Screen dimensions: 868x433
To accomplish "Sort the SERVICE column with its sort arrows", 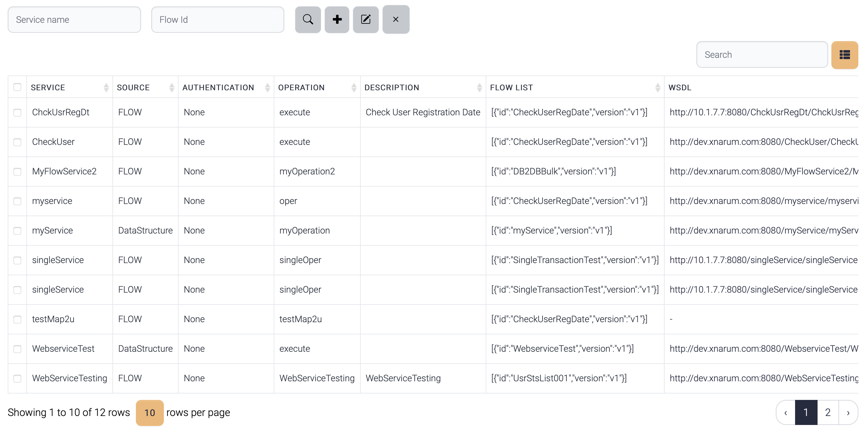I will click(x=106, y=87).
